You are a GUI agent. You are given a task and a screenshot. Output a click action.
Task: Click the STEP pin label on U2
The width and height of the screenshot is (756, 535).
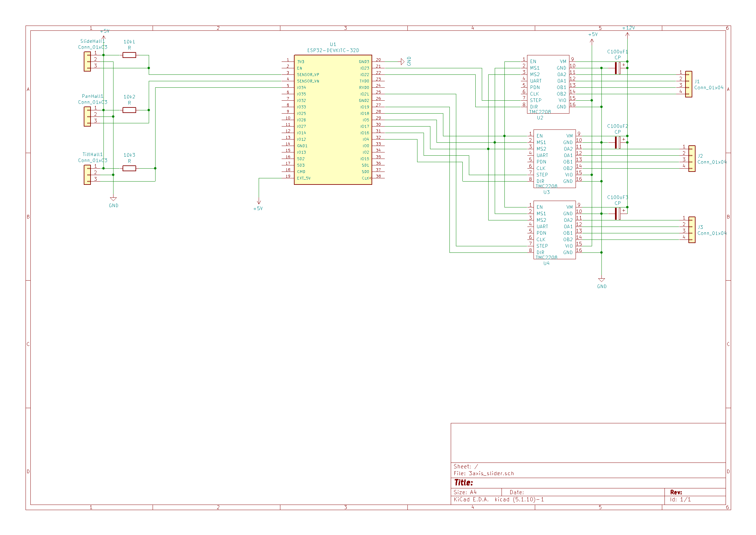pos(536,101)
